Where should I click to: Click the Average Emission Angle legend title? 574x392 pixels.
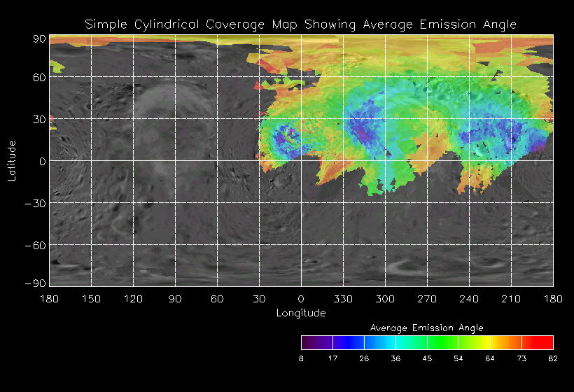coord(426,328)
